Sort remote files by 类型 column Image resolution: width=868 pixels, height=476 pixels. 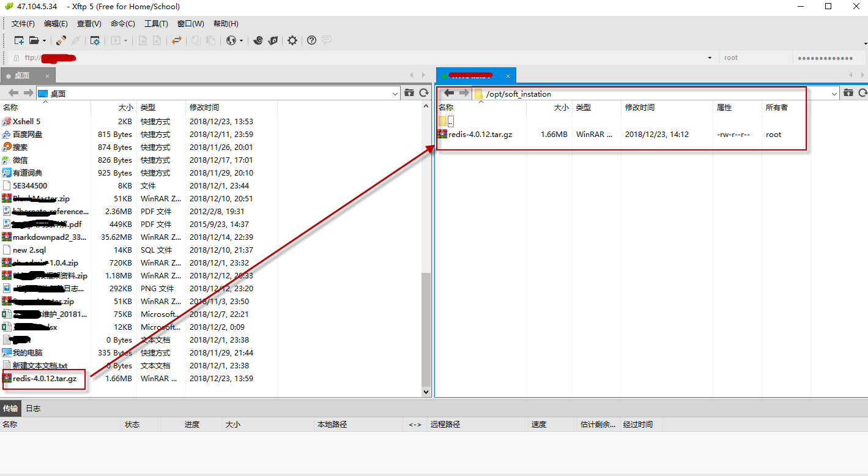[x=584, y=107]
